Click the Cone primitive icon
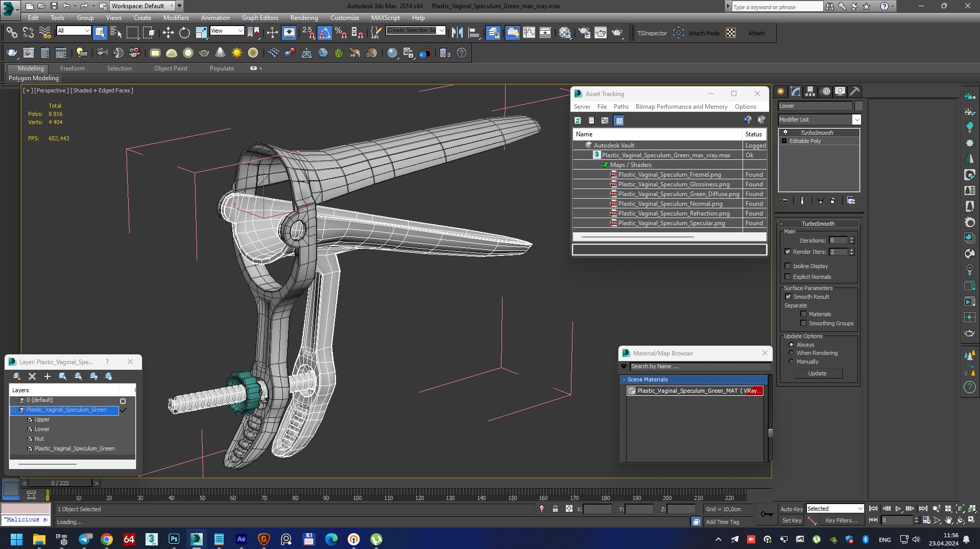 click(220, 53)
